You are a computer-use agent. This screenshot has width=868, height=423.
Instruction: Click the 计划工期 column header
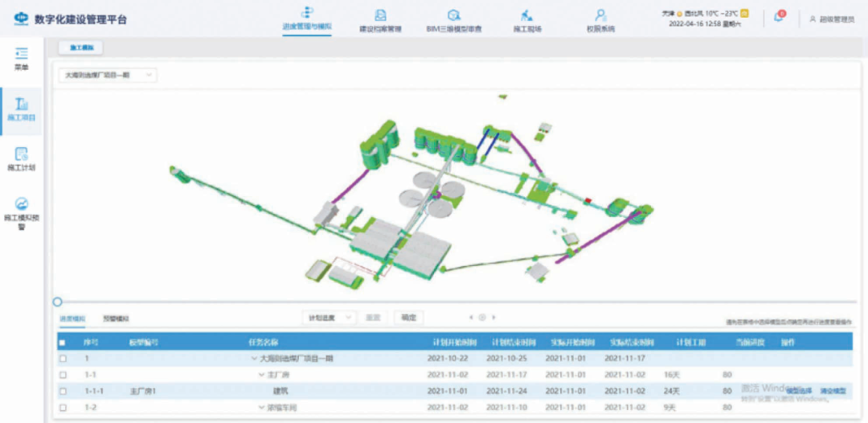click(691, 343)
